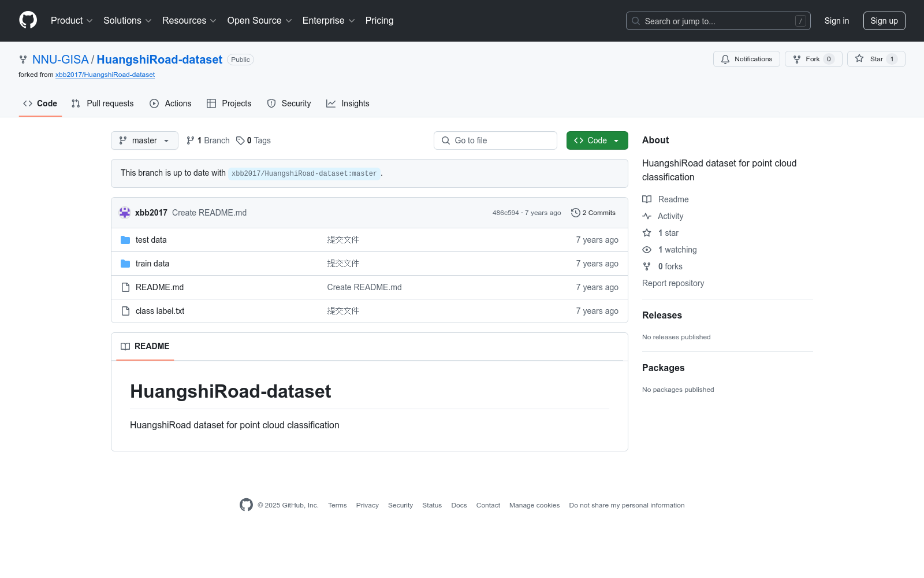The height and width of the screenshot is (578, 924).
Task: Open the Status footer link
Action: pos(432,505)
